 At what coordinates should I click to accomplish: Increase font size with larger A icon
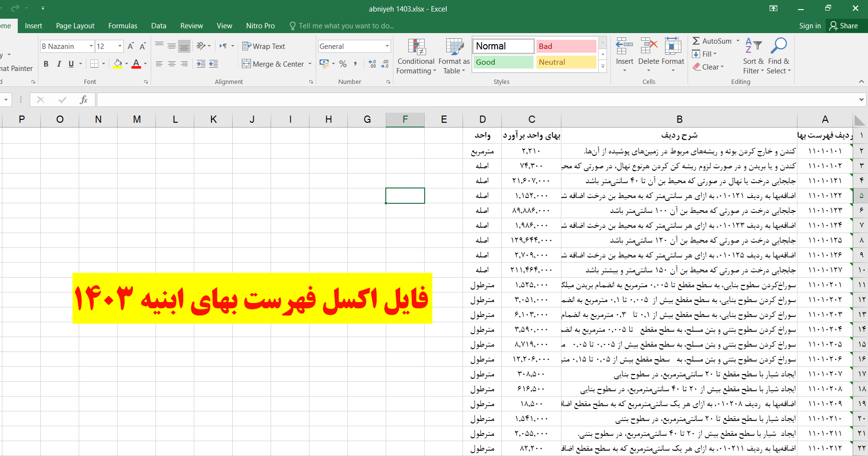[x=130, y=47]
